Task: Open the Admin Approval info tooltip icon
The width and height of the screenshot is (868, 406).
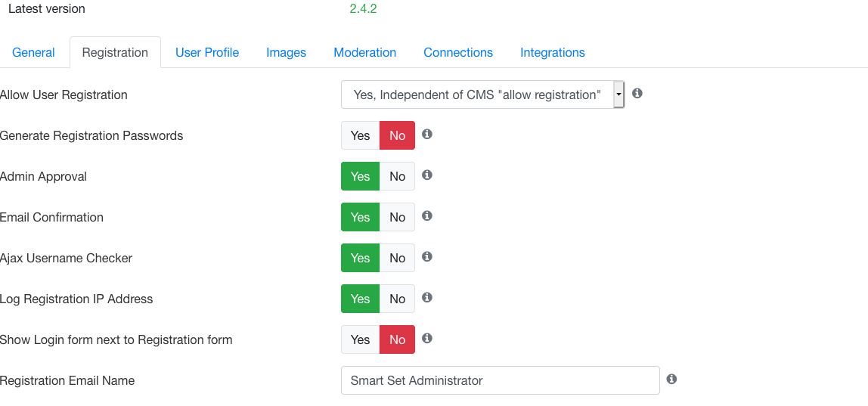Action: tap(426, 175)
